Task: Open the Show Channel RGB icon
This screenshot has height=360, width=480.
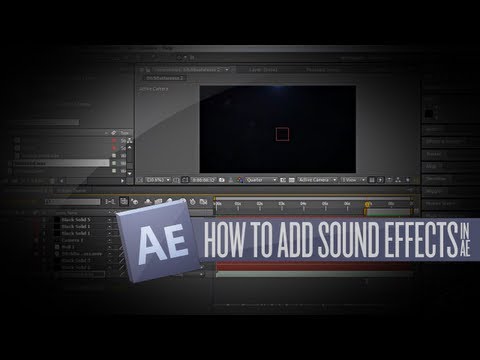Action: pyautogui.click(x=240, y=180)
